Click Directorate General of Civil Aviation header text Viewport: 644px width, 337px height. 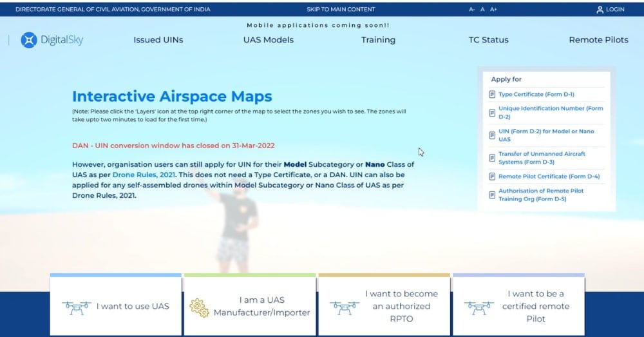[113, 9]
